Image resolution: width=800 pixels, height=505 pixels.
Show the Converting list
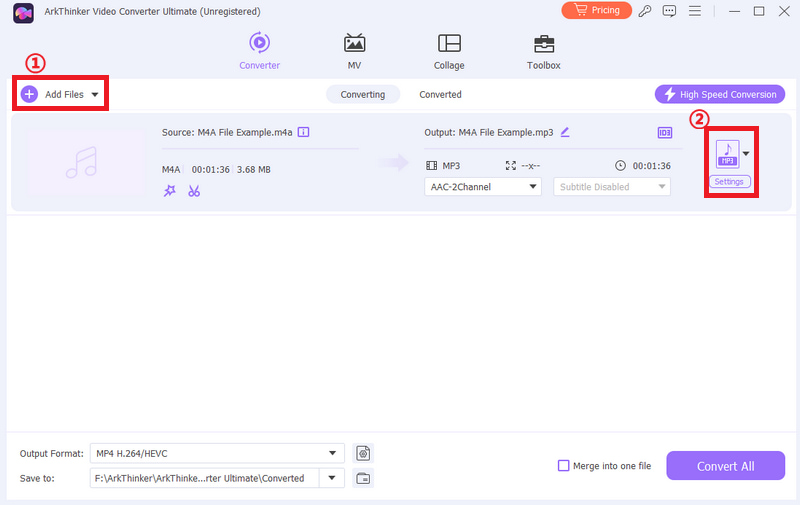(363, 94)
